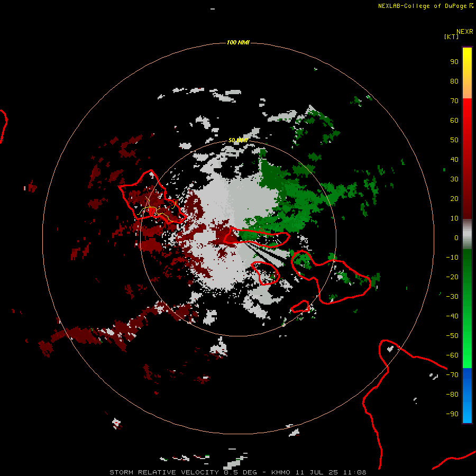Screen dimensions: 476x476
Task: Pick the -40 label on color bar
Action: click(452, 316)
